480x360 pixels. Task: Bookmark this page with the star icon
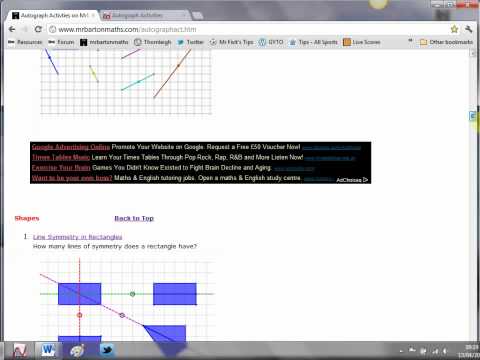click(x=454, y=29)
